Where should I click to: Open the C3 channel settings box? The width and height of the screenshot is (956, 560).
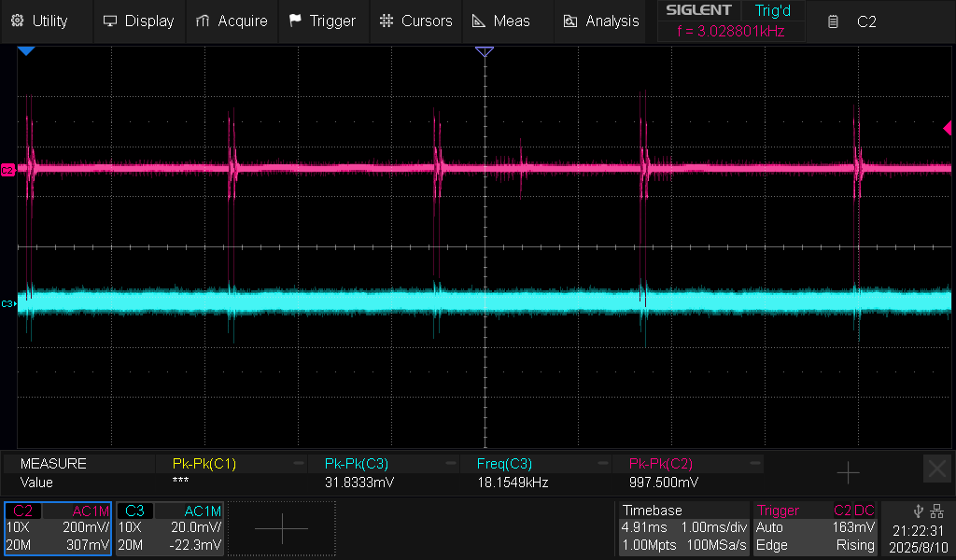[170, 528]
